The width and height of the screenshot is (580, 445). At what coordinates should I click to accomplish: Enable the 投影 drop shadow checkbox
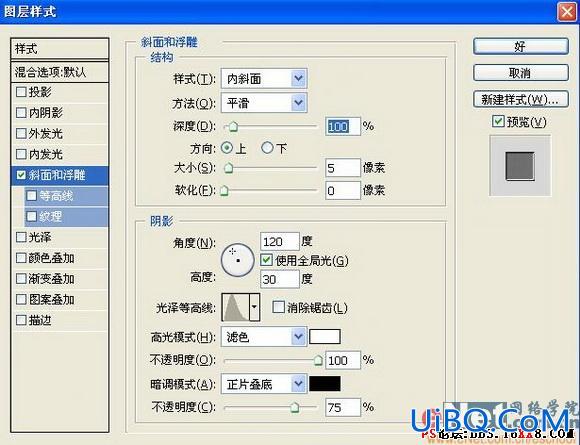tap(21, 92)
